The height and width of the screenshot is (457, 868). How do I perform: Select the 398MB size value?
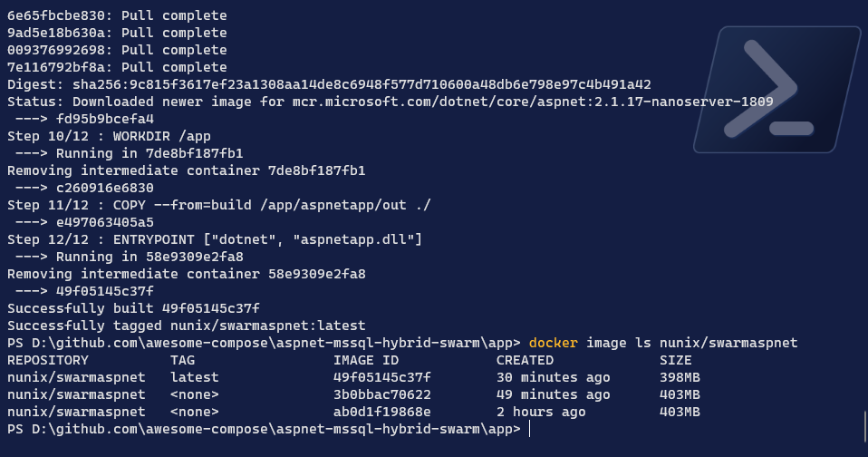[680, 377]
